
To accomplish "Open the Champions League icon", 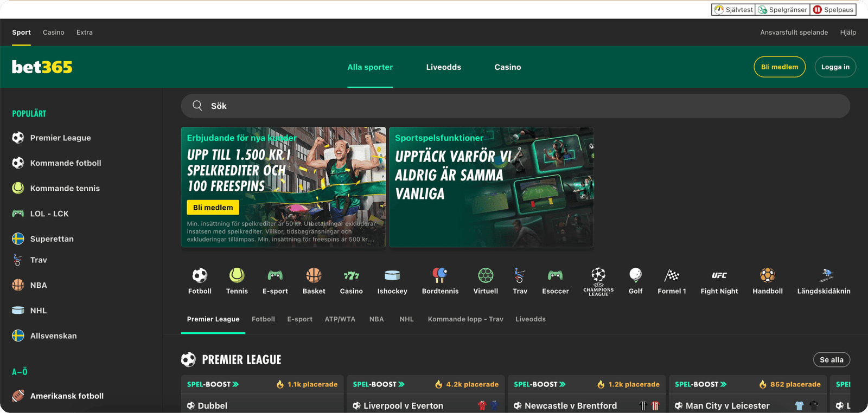I will tap(598, 281).
